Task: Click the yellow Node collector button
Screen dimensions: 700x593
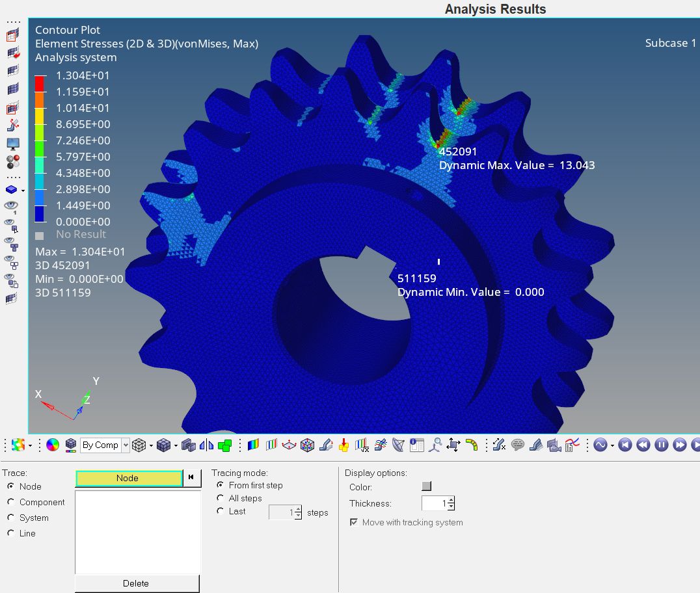Action: tap(128, 478)
